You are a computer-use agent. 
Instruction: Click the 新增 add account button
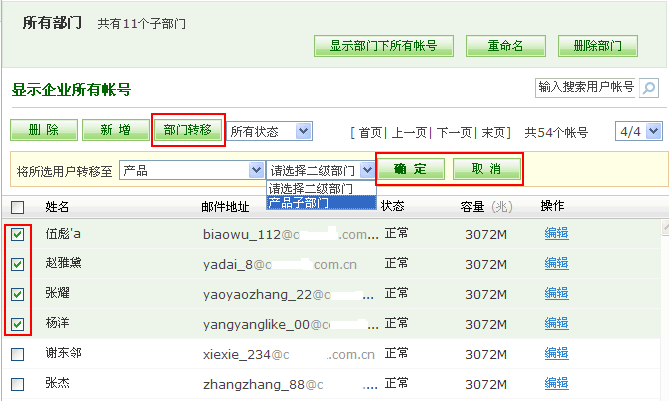coord(113,130)
